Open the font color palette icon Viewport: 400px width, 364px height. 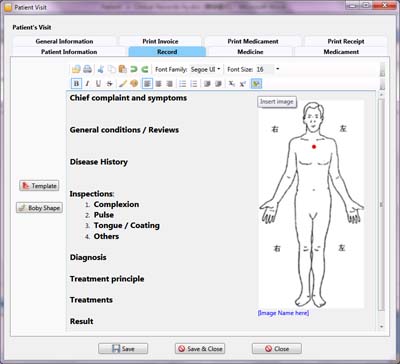[x=134, y=84]
